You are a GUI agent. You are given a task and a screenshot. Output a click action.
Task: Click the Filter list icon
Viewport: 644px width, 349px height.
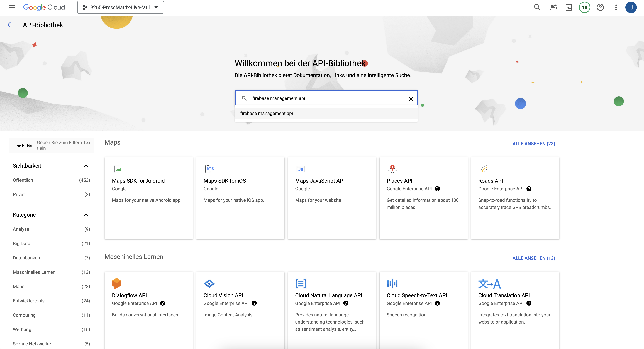[x=19, y=145]
